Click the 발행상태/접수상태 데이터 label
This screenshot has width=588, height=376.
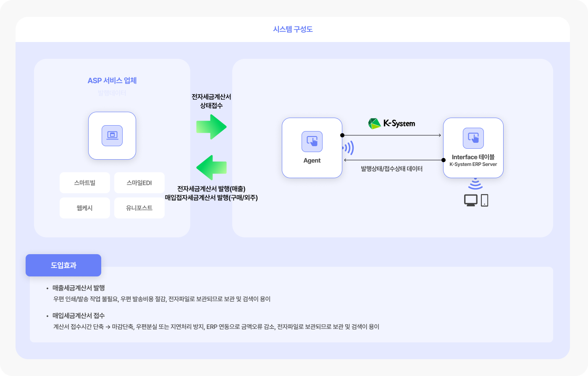392,169
